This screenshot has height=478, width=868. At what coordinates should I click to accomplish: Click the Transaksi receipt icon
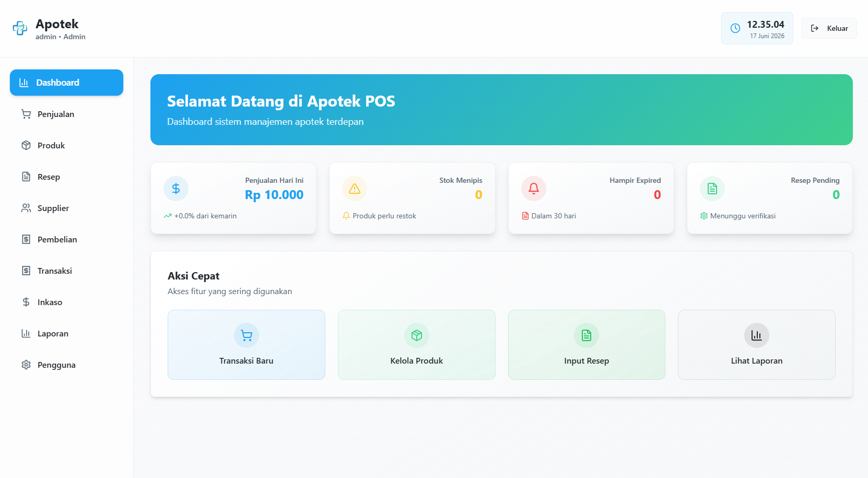tap(26, 271)
